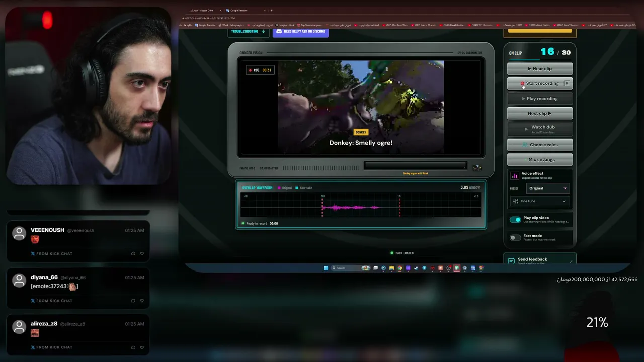Image resolution: width=644 pixels, height=362 pixels.
Task: Open the gear settings app on taskbar
Action: pos(465,268)
